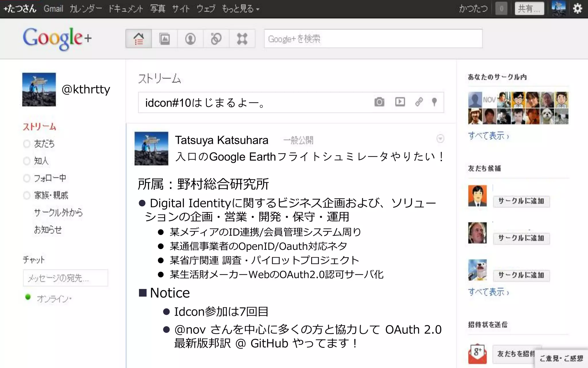Image resolution: width=588 pixels, height=368 pixels.
Task: Open the Profile icon in navigation bar
Action: pyautogui.click(x=190, y=39)
